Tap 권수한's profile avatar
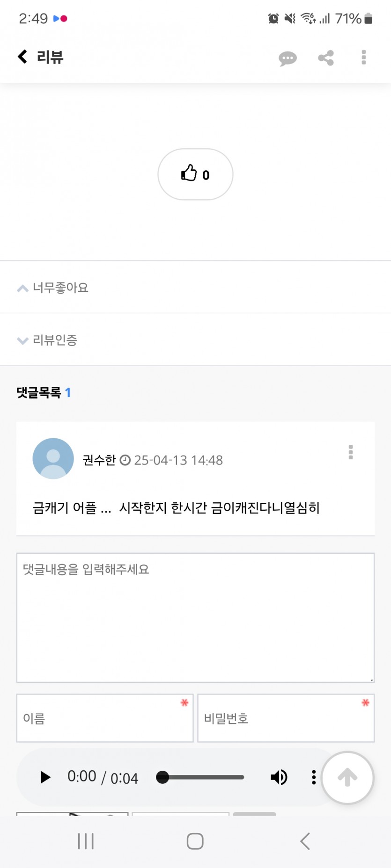Viewport: 391px width, 868px height. [x=53, y=458]
